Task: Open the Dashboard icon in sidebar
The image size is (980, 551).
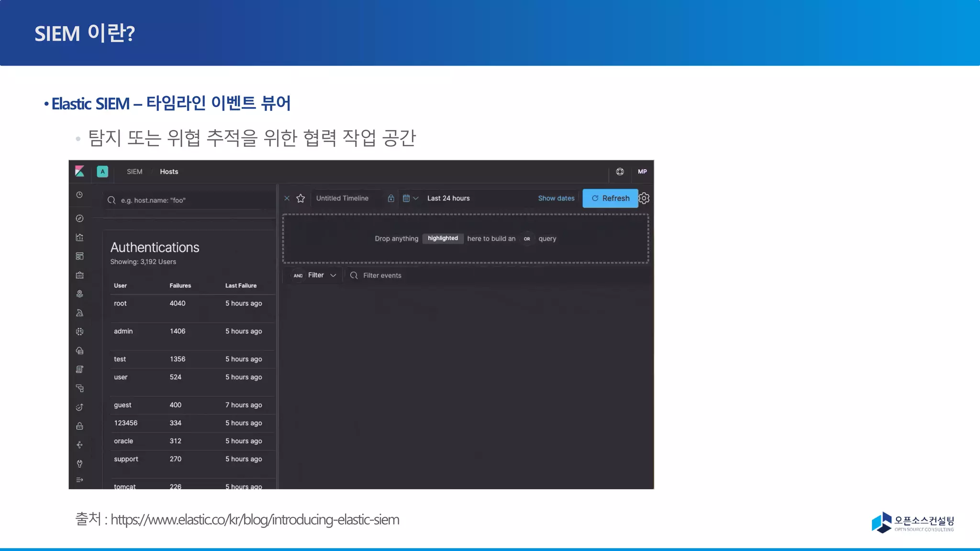Action: [80, 256]
